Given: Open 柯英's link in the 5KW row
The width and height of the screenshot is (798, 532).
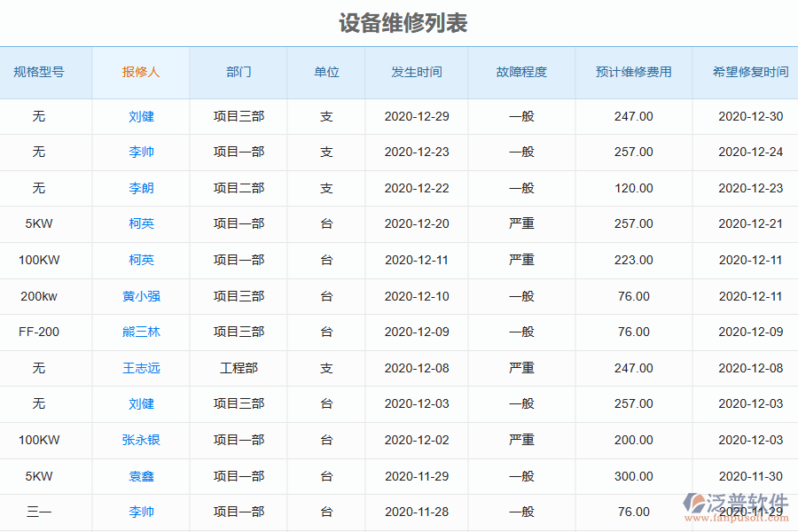Looking at the screenshot, I should pos(140,224).
